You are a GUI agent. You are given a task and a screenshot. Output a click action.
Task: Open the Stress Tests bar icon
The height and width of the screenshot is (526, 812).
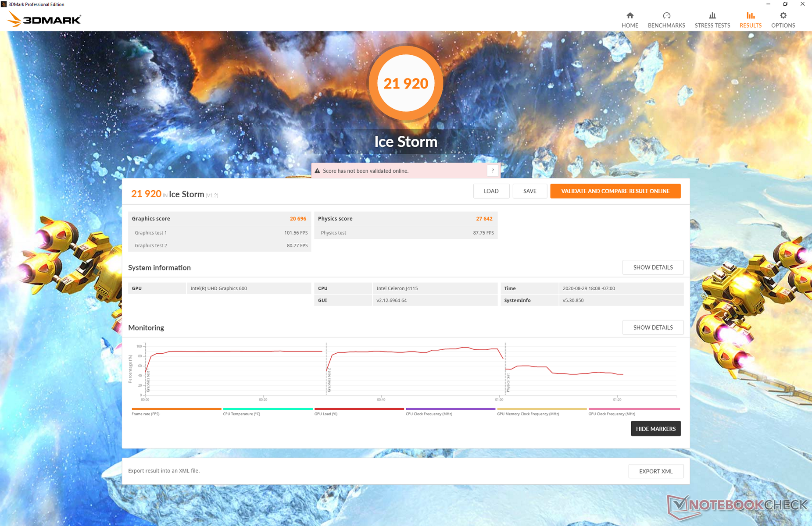coord(712,16)
